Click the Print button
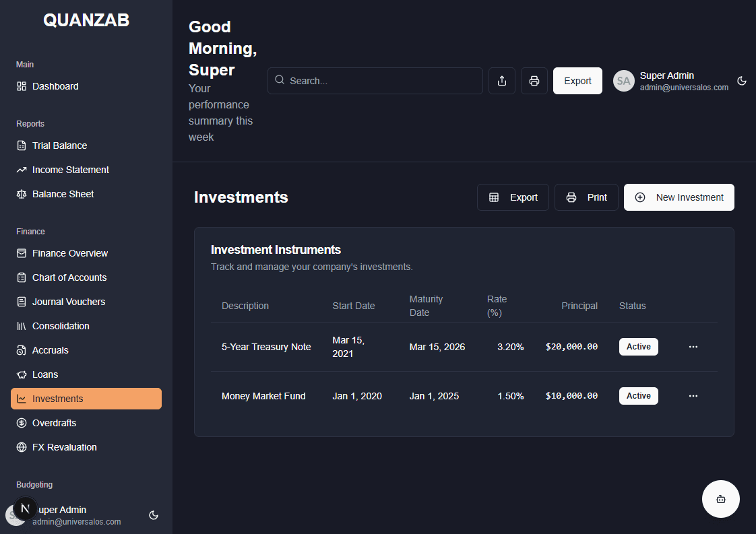The width and height of the screenshot is (756, 534). point(586,197)
